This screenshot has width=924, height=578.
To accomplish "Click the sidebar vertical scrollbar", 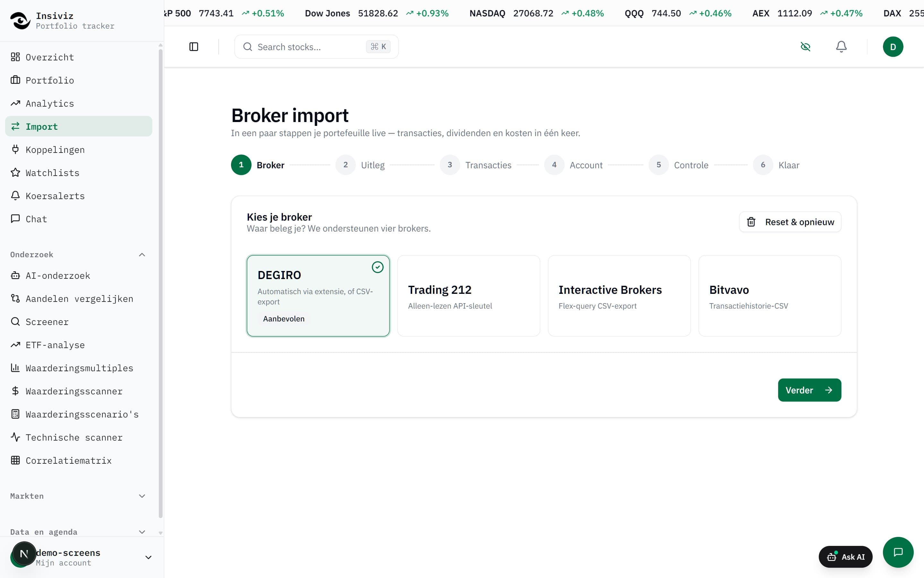I will point(161,283).
